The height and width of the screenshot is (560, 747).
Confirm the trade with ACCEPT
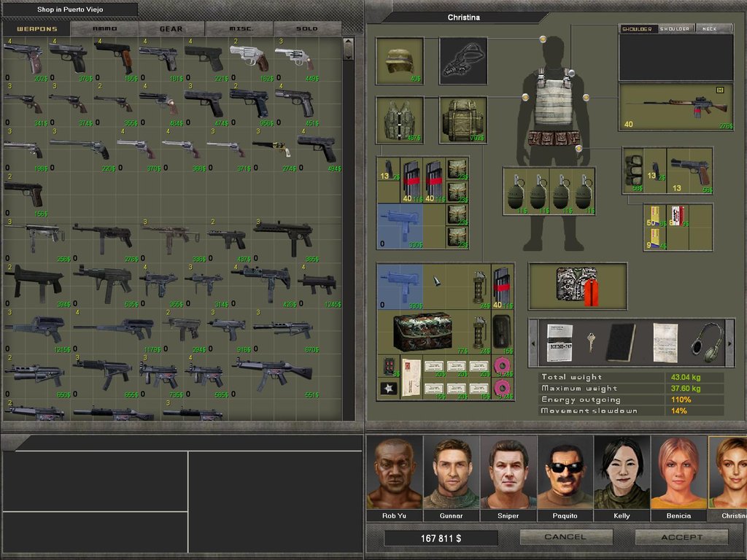click(682, 537)
